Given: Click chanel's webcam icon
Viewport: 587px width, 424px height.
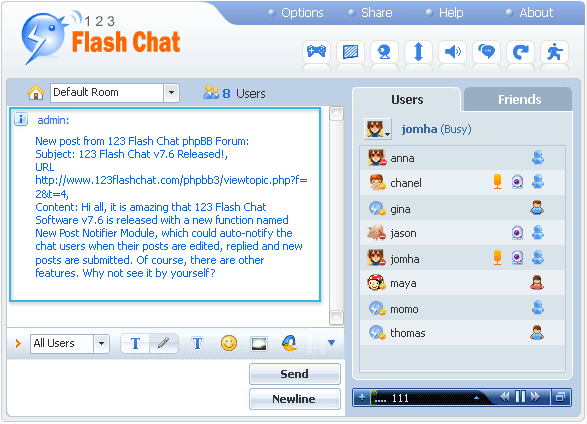Looking at the screenshot, I should tap(517, 182).
